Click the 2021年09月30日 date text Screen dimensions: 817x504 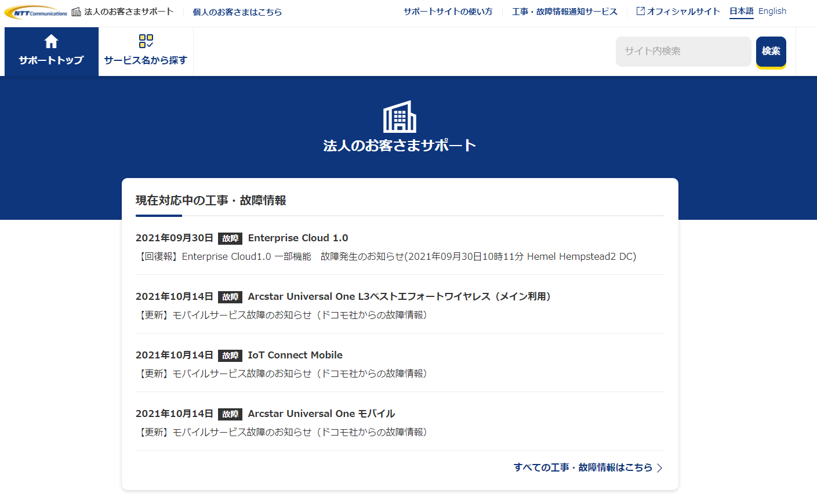coord(175,238)
